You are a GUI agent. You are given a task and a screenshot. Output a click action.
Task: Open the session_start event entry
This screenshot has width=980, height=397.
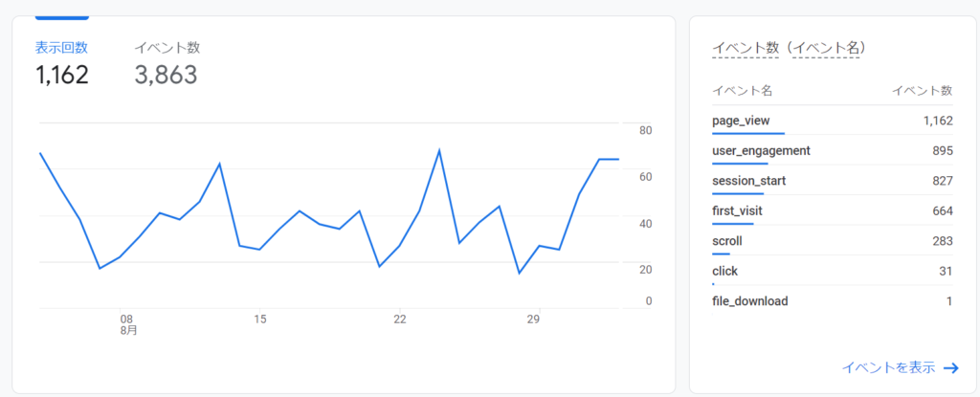748,181
